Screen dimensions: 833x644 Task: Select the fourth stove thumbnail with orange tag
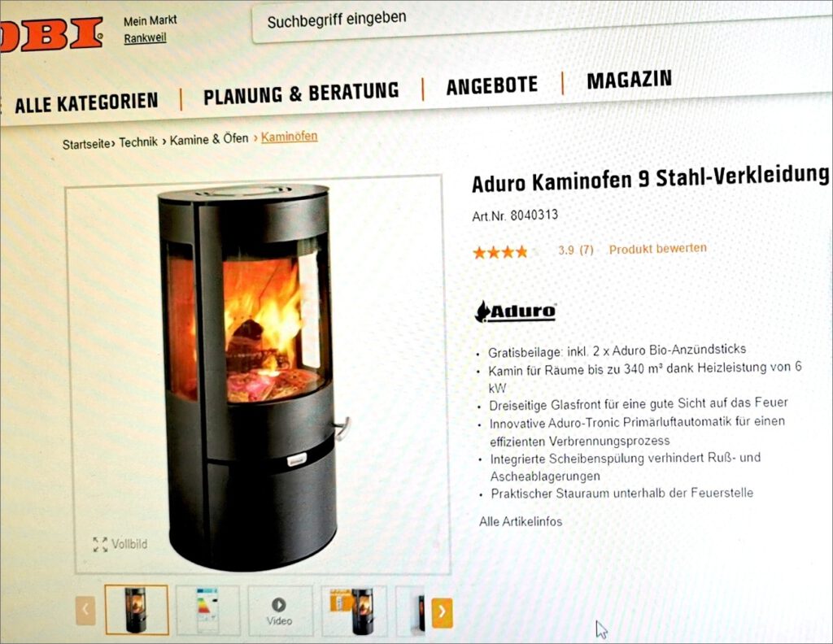click(354, 611)
